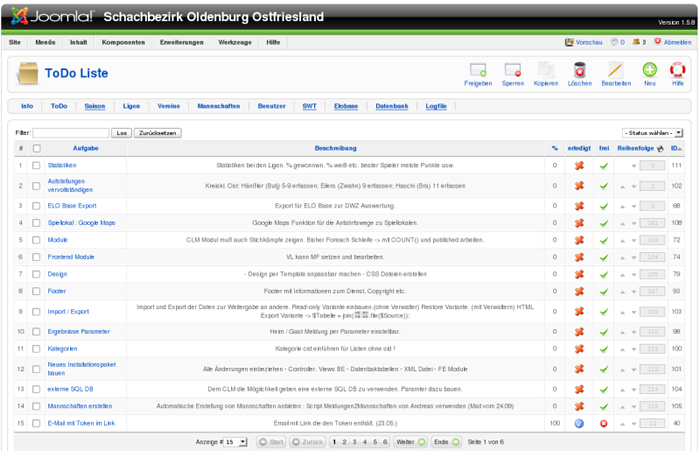This screenshot has height=451, width=700.
Task: Toggle erledigt red X for Statistiken row
Action: [x=578, y=165]
